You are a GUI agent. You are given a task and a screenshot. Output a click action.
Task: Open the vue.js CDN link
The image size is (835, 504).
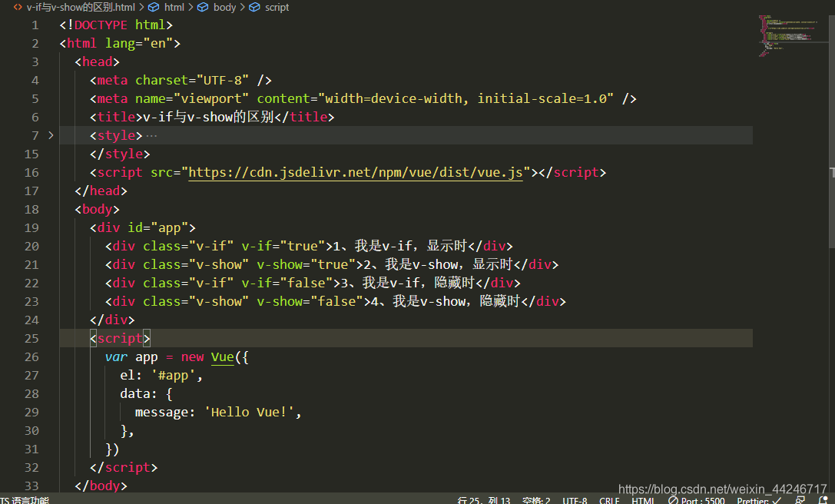(355, 173)
